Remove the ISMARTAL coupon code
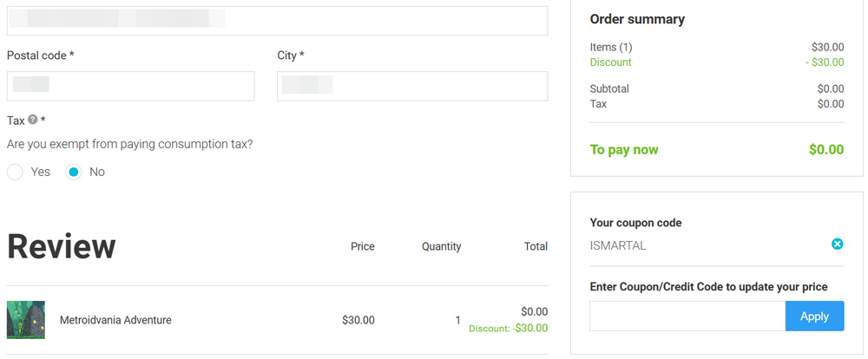The height and width of the screenshot is (359, 868). click(x=837, y=245)
